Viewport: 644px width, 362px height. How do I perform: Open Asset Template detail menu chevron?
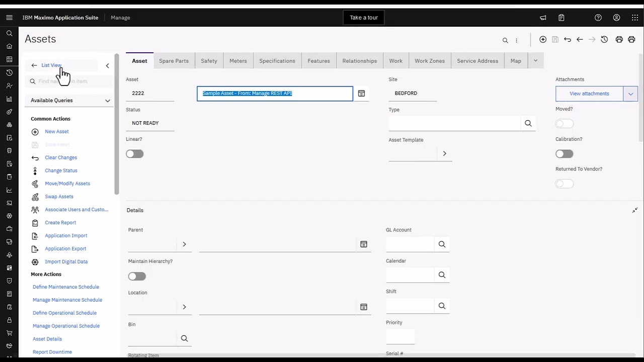tap(444, 153)
